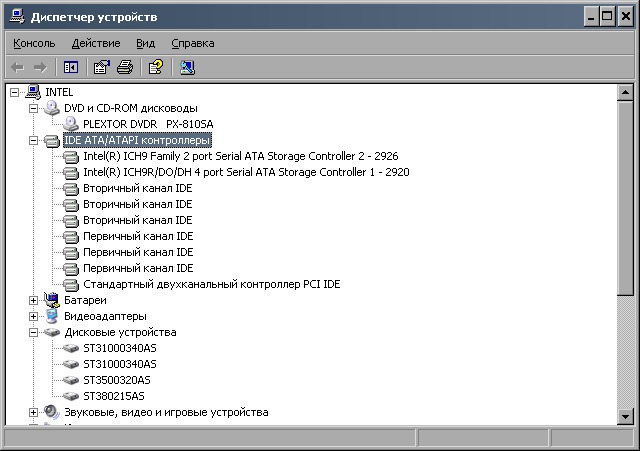Open the Действие menu
Screen dimensions: 640x451
pyautogui.click(x=95, y=43)
